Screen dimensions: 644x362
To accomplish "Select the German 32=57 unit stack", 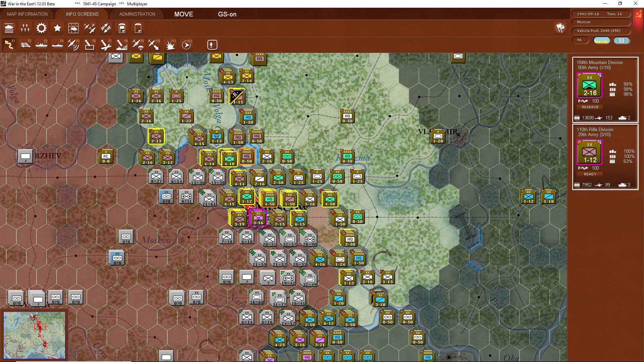I will click(289, 239).
